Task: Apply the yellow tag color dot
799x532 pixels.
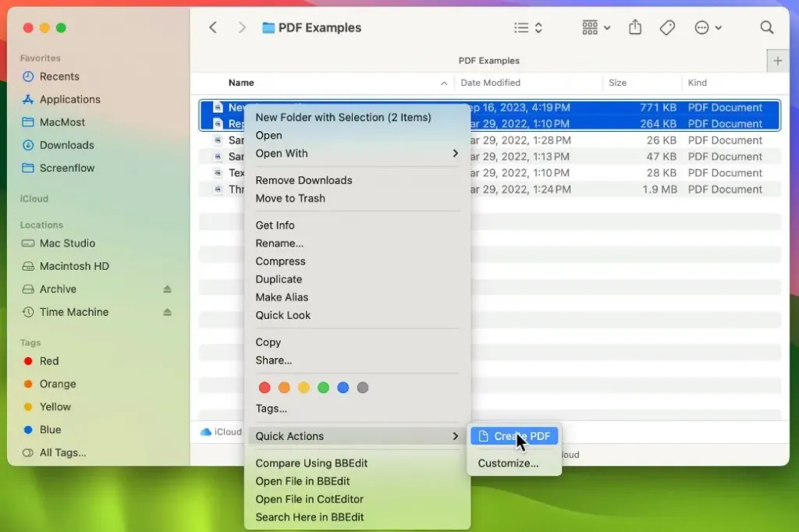Action: [304, 388]
